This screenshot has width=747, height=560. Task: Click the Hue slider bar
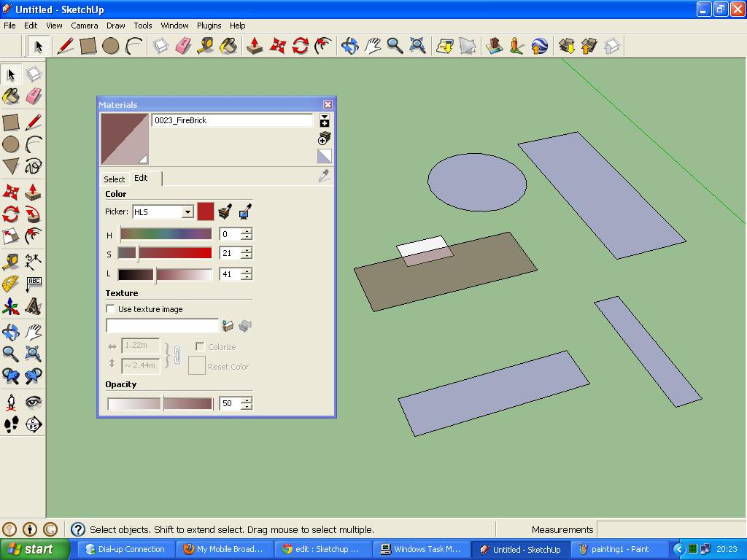pyautogui.click(x=166, y=234)
